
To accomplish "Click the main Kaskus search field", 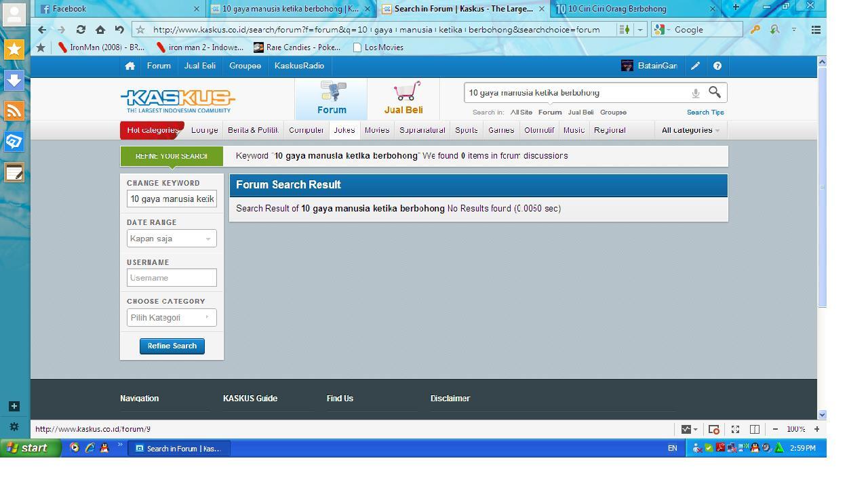I will click(576, 93).
